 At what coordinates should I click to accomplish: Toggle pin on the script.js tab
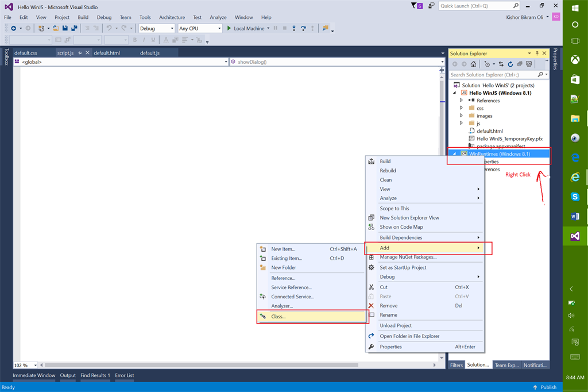(x=80, y=53)
